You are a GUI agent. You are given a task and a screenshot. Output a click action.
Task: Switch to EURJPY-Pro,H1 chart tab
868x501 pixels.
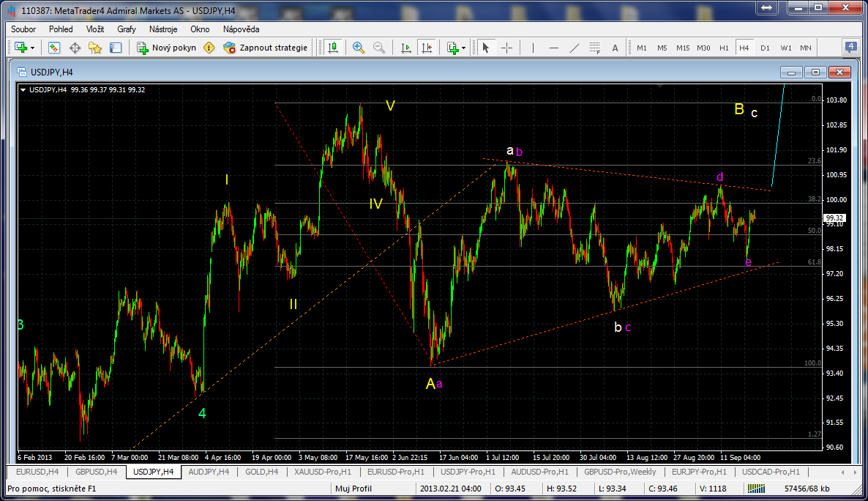coord(699,472)
